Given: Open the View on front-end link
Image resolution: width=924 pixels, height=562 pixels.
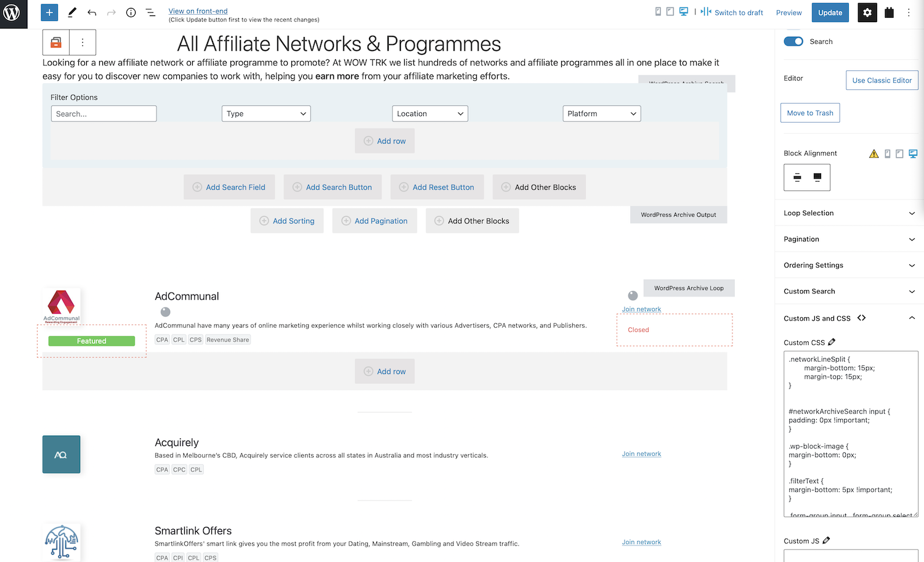Looking at the screenshot, I should click(198, 11).
